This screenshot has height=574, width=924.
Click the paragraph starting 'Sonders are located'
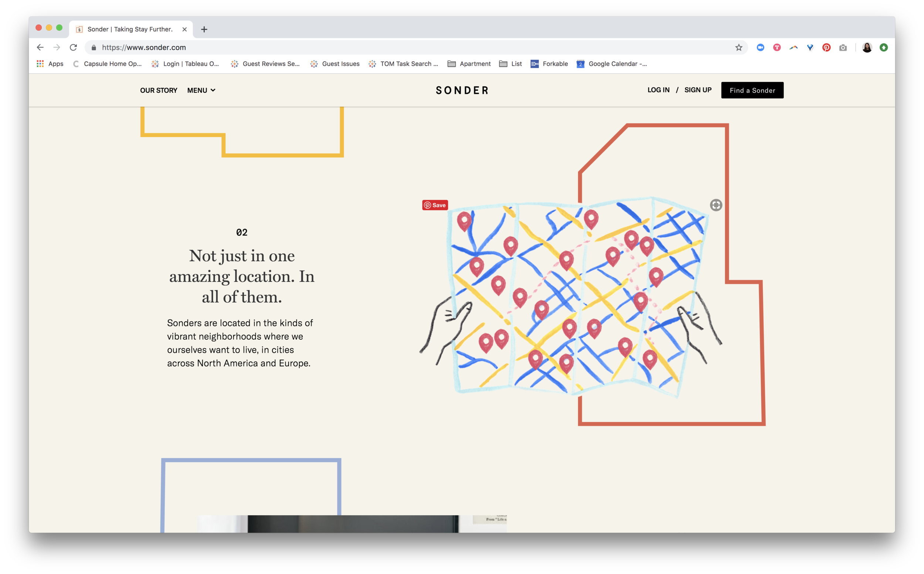point(240,343)
